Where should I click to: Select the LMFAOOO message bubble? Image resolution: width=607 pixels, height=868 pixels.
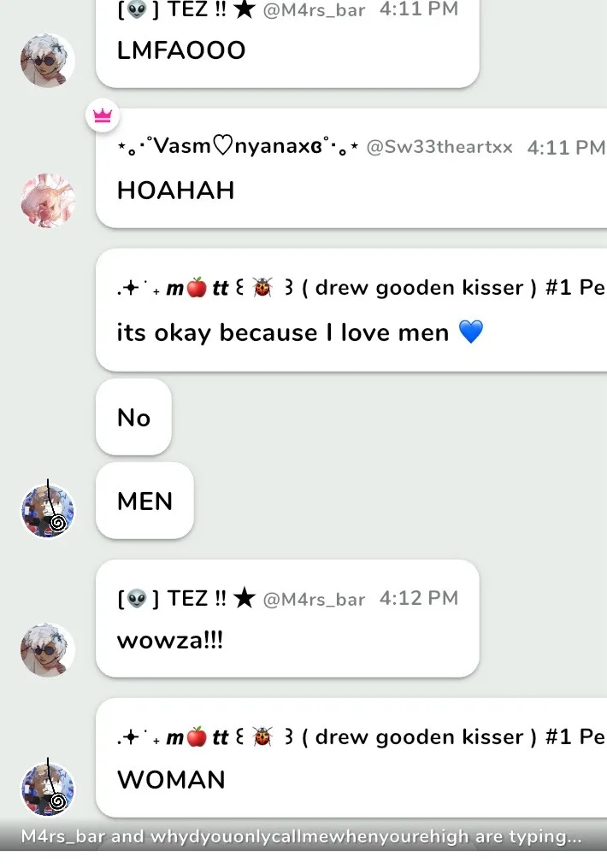tap(287, 44)
